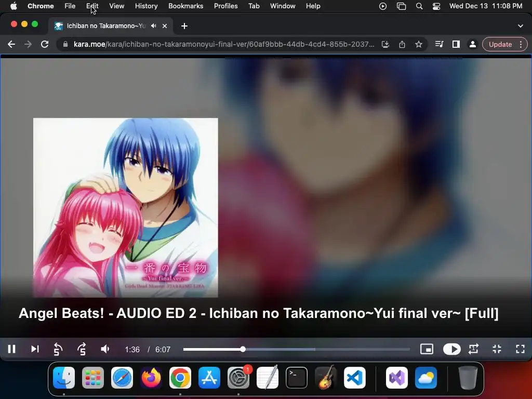Open Chrome's three-dot menu

point(521,44)
